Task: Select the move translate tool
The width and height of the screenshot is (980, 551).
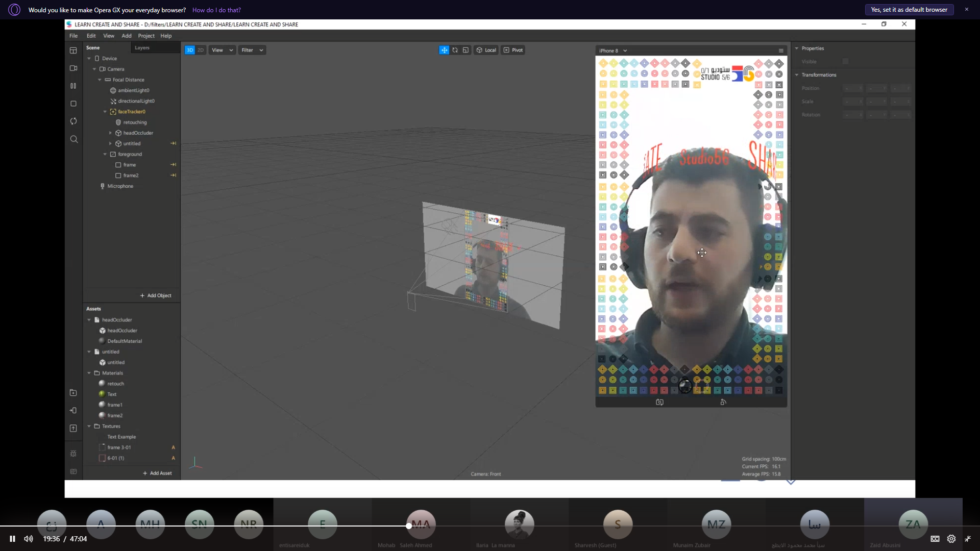Action: [444, 50]
